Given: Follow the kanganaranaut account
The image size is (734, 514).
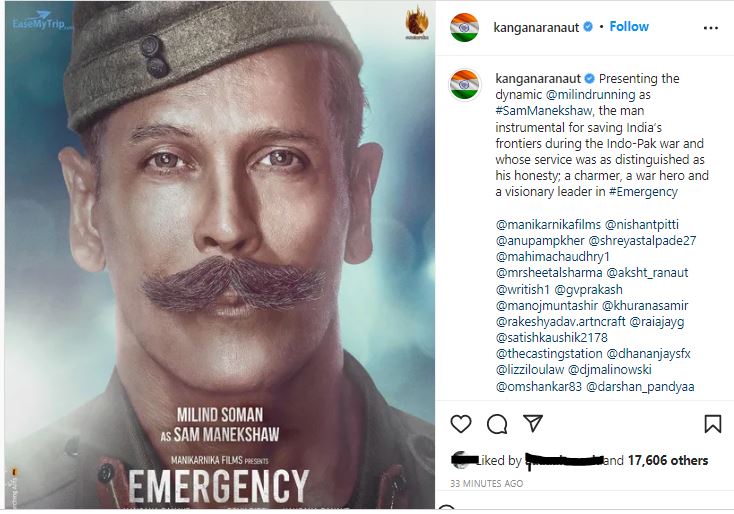Looking at the screenshot, I should pyautogui.click(x=629, y=27).
